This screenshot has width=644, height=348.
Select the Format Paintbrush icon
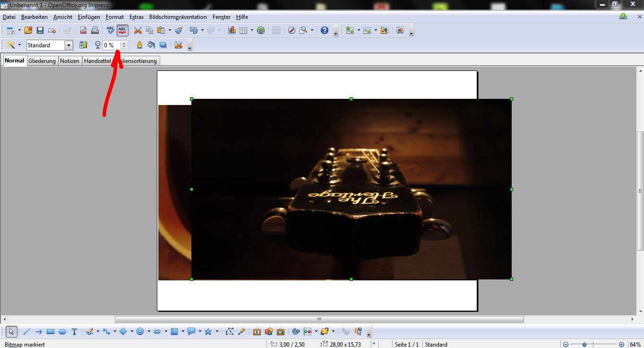[x=179, y=30]
